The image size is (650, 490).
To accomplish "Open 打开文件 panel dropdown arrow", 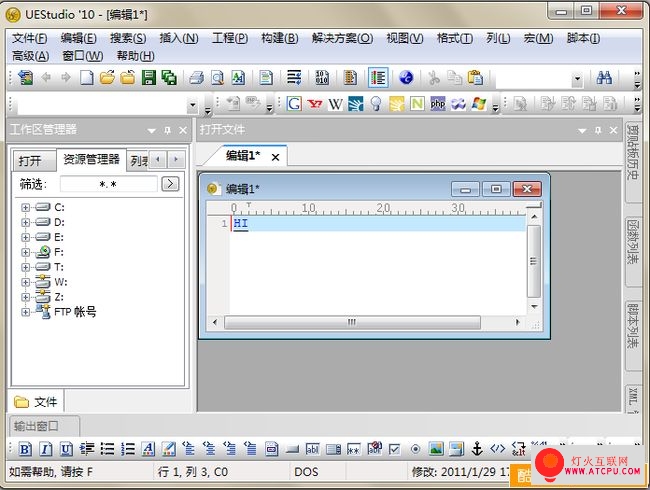I will (582, 131).
